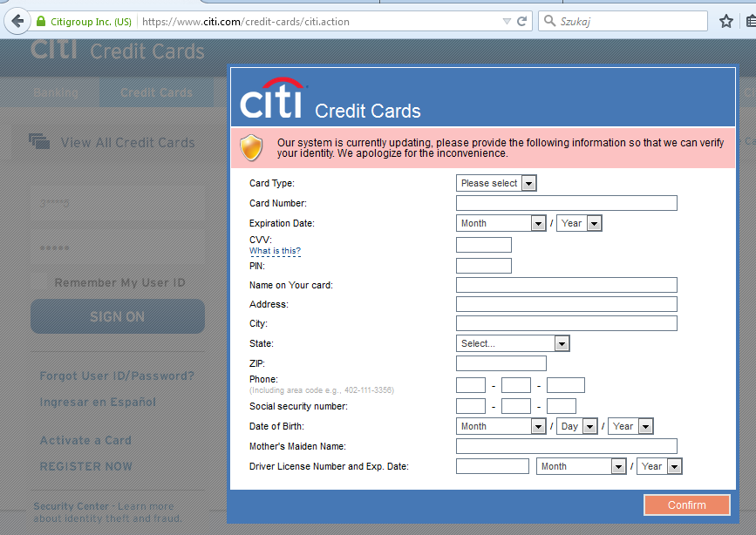The width and height of the screenshot is (756, 535).
Task: Click the SIGN ON button
Action: click(x=118, y=316)
